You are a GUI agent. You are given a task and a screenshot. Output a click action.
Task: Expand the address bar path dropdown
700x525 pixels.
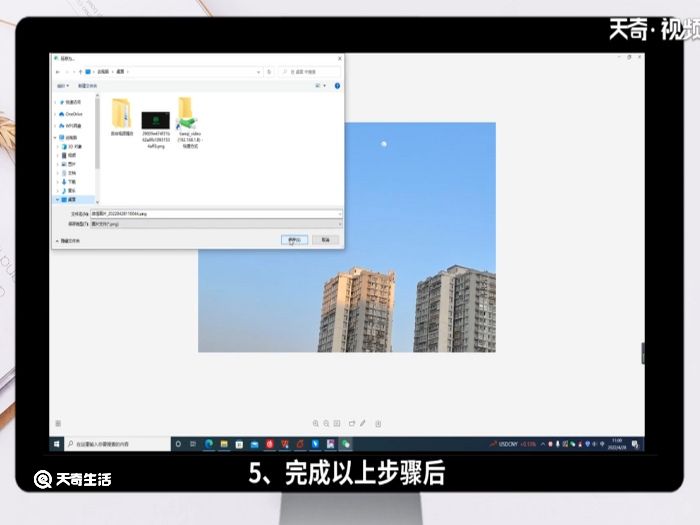(258, 72)
